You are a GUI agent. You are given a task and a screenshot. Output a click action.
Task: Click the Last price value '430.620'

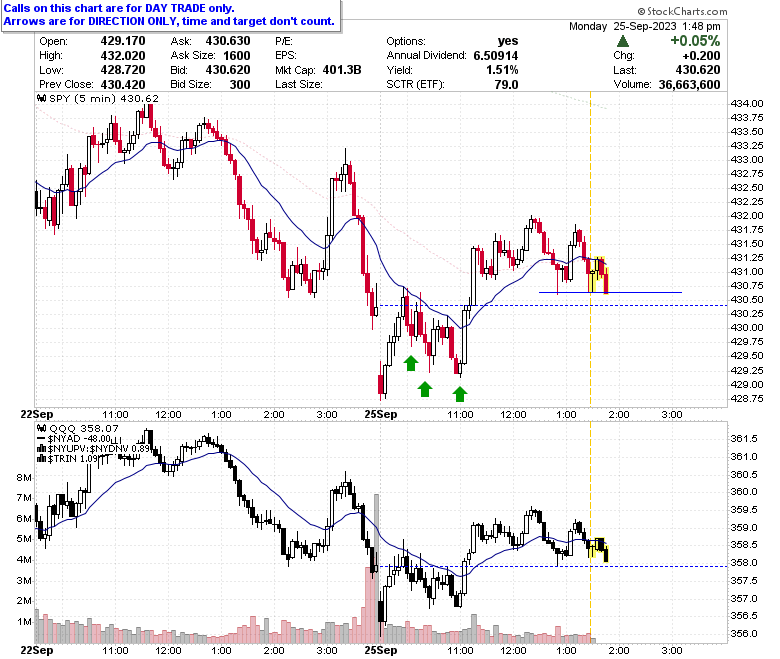pos(698,70)
